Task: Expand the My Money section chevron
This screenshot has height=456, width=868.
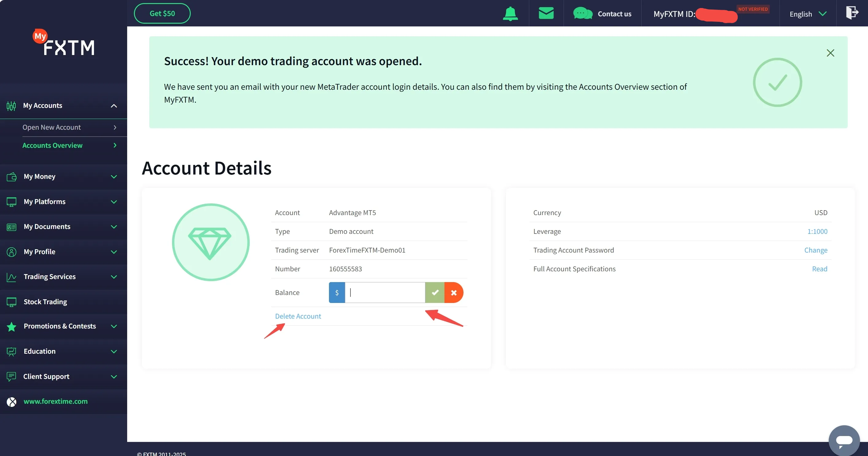Action: point(114,177)
